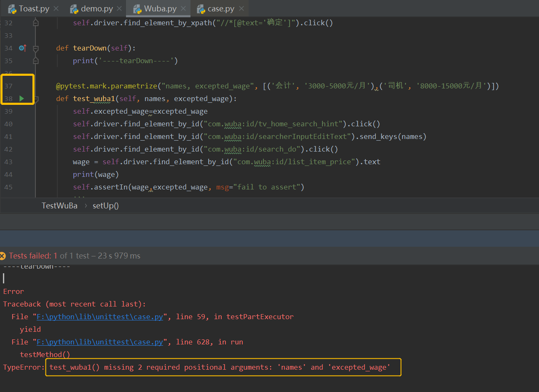Close the Wuba.py tab
The height and width of the screenshot is (392, 539).
point(184,8)
